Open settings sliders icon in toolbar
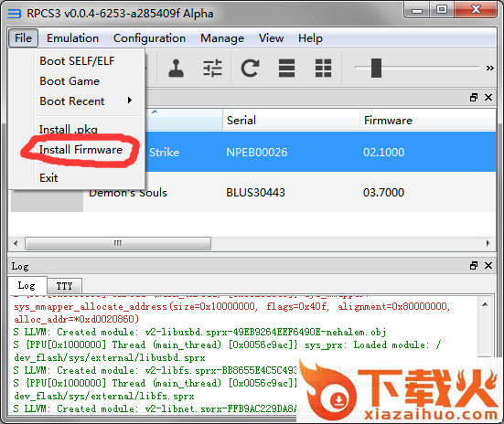Image resolution: width=504 pixels, height=424 pixels. (x=212, y=69)
